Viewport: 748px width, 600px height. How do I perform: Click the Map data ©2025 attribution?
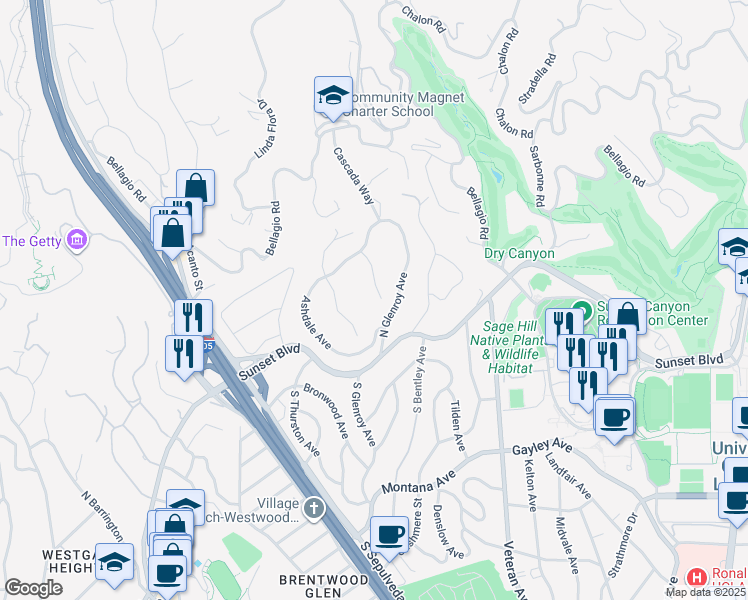point(706,592)
